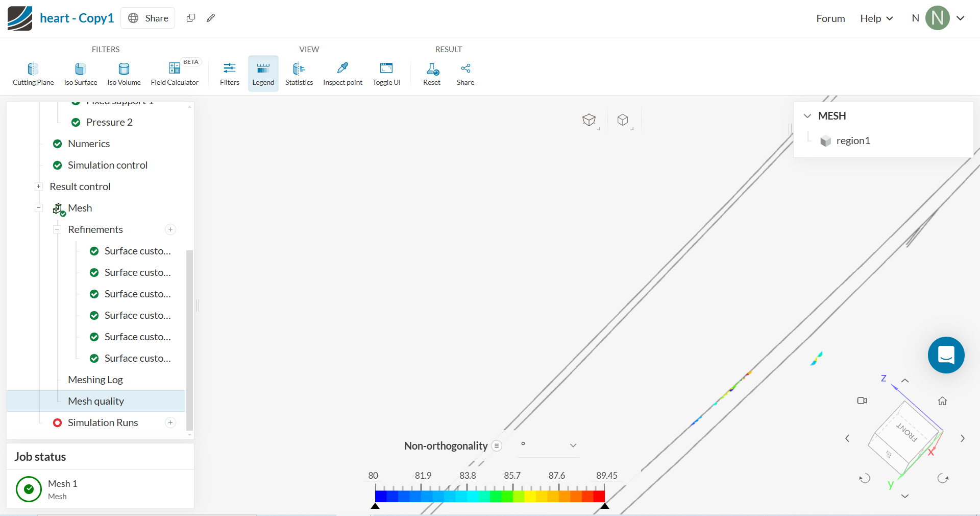980x516 pixels.
Task: Add a Cutting Plane filter
Action: click(x=33, y=74)
